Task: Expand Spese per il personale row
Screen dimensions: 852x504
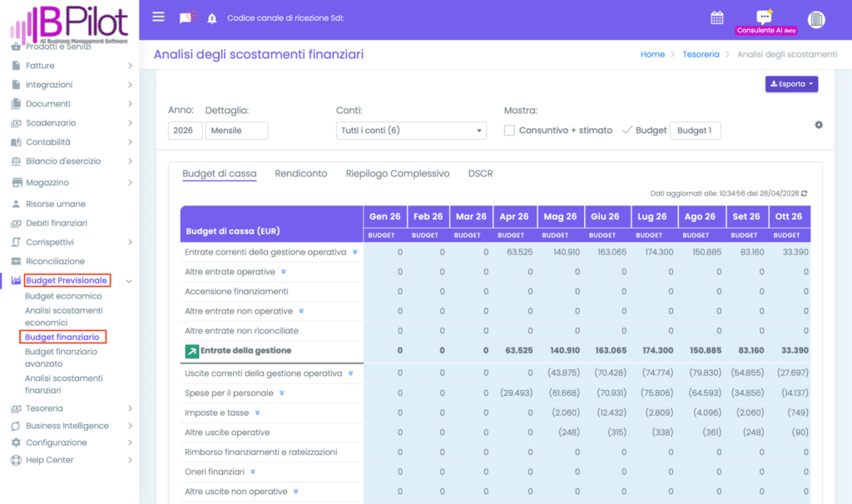Action: click(x=282, y=393)
